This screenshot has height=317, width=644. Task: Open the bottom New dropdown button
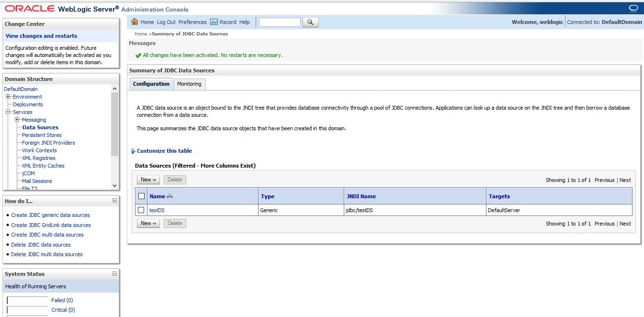pyautogui.click(x=148, y=223)
